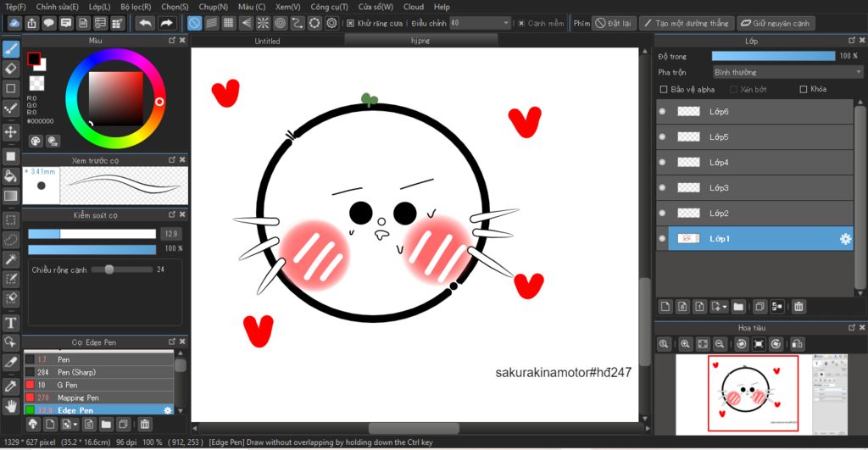This screenshot has width=868, height=450.
Task: Open the Lớp(L) menu
Action: 100,7
